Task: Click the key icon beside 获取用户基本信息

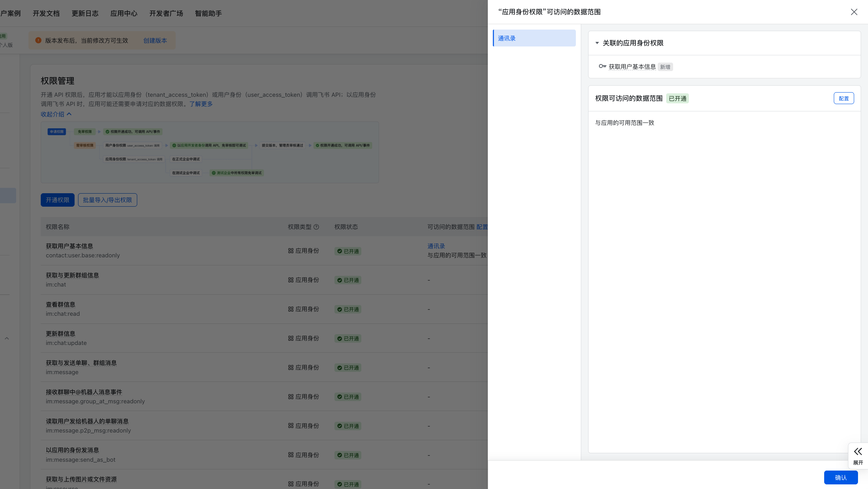Action: [602, 66]
